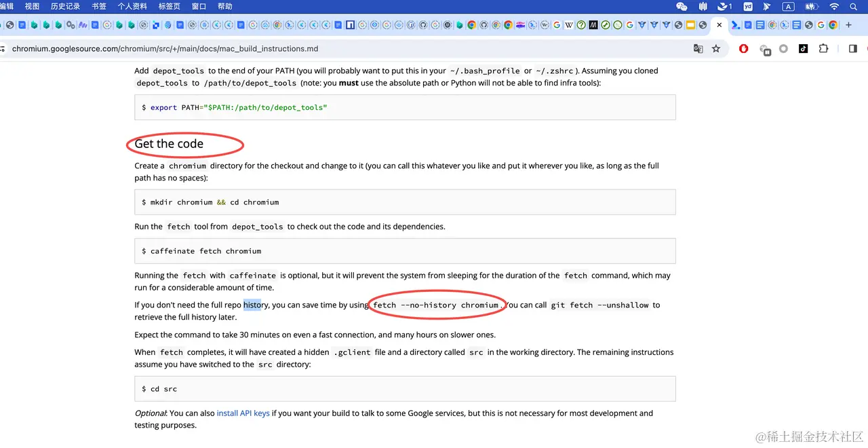
Task: Click '/path/to/depot_tools' inline code text
Action: [x=250, y=83]
